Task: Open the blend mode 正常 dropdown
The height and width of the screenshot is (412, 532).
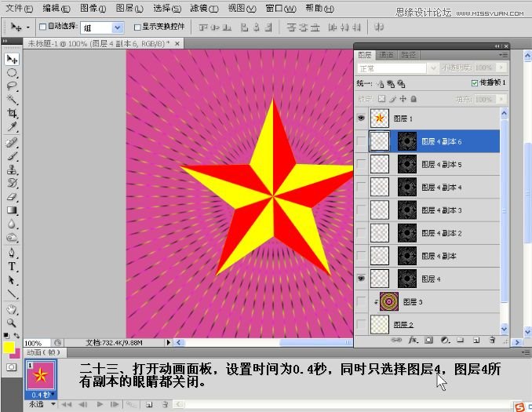Action: click(x=433, y=68)
